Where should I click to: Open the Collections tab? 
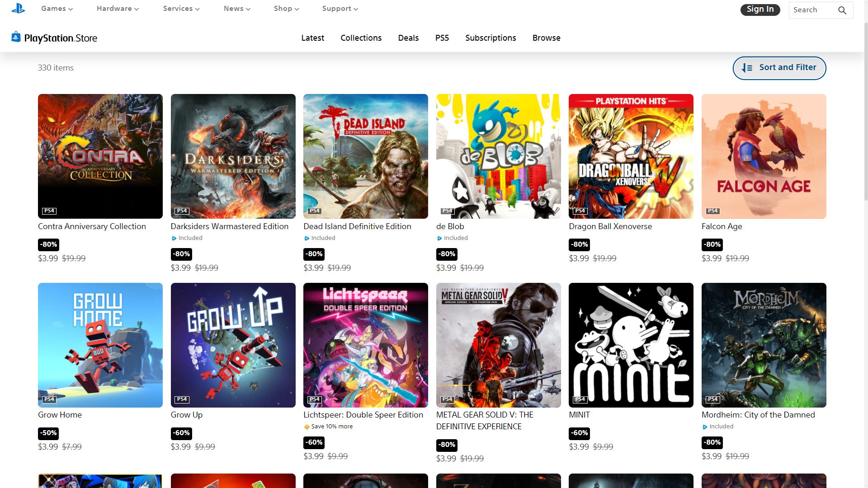[x=361, y=38]
